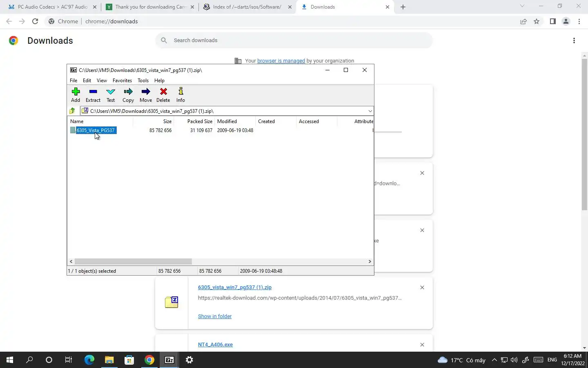Sort by the Modified column header

[235, 121]
